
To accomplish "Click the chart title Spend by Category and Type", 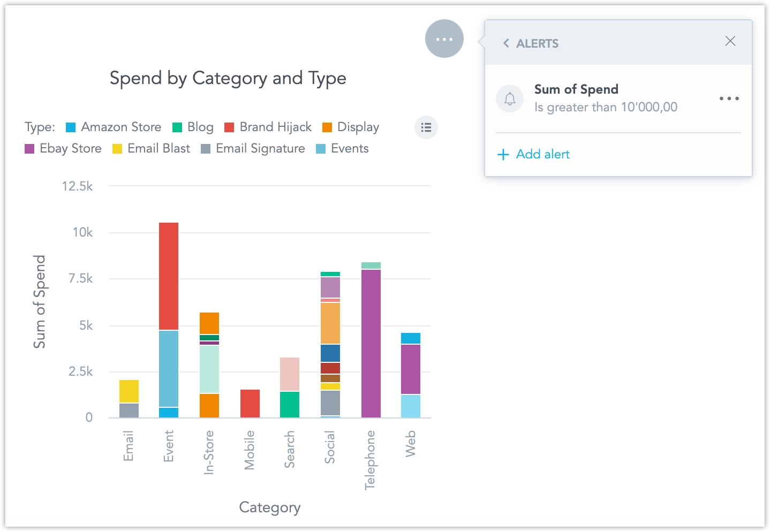I will pyautogui.click(x=228, y=78).
